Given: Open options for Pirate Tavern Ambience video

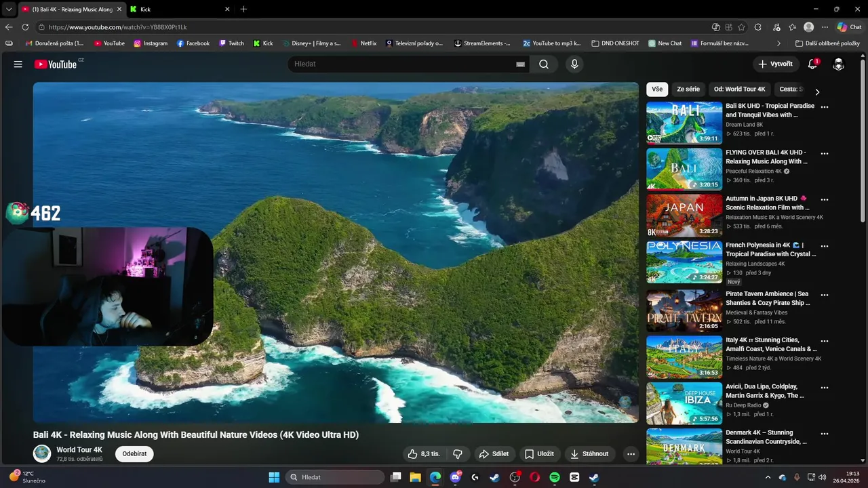Looking at the screenshot, I should tap(825, 295).
